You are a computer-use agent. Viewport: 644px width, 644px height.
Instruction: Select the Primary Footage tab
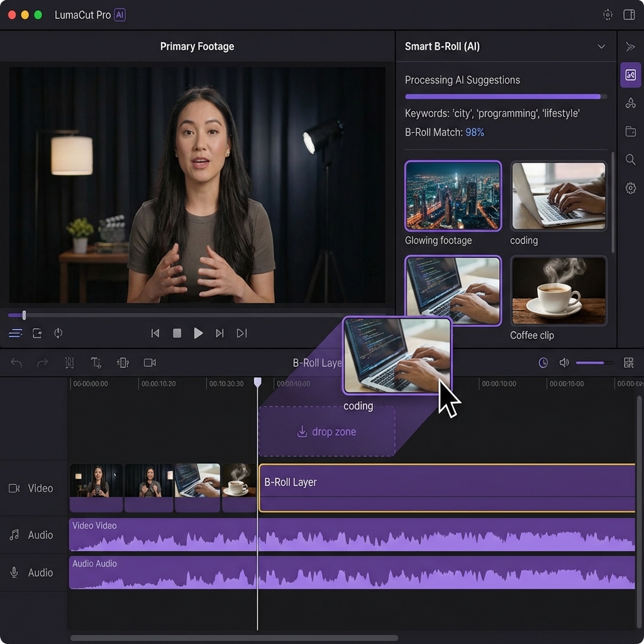pos(197,47)
